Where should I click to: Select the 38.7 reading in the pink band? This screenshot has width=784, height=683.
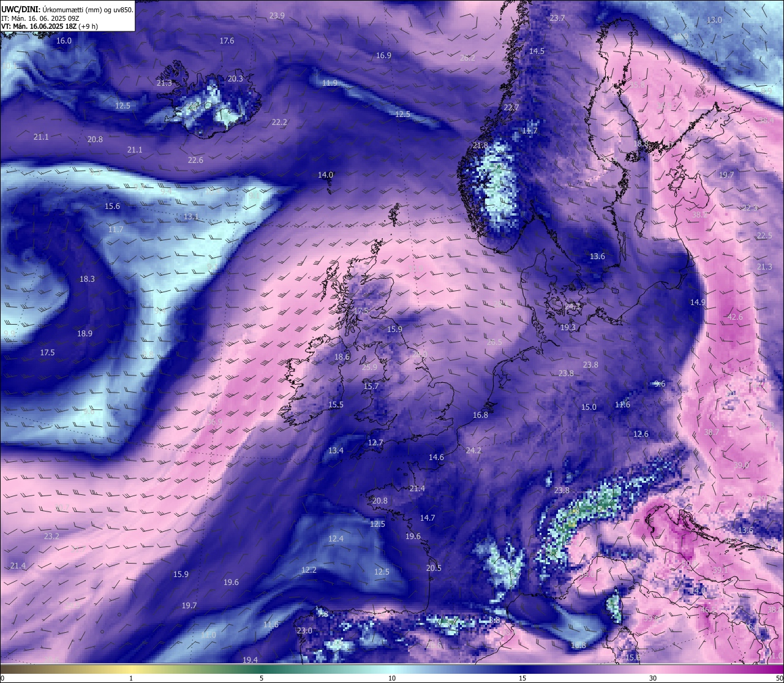712,432
